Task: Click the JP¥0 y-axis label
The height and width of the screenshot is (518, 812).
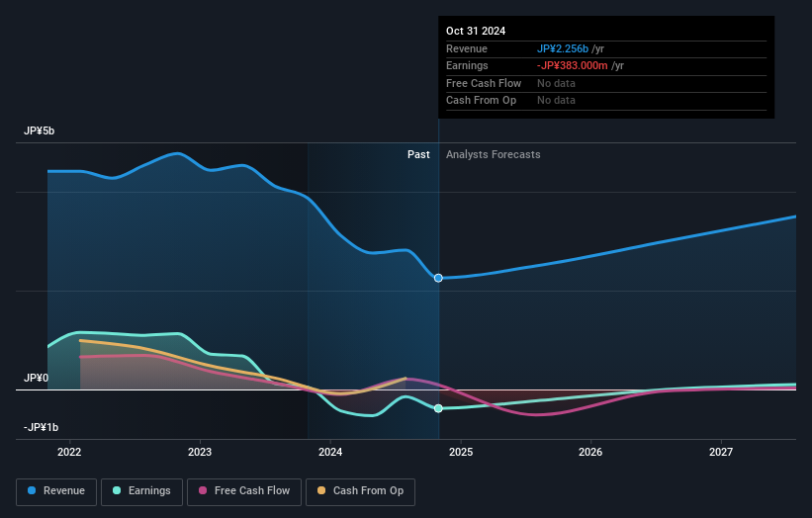Action: [36, 379]
